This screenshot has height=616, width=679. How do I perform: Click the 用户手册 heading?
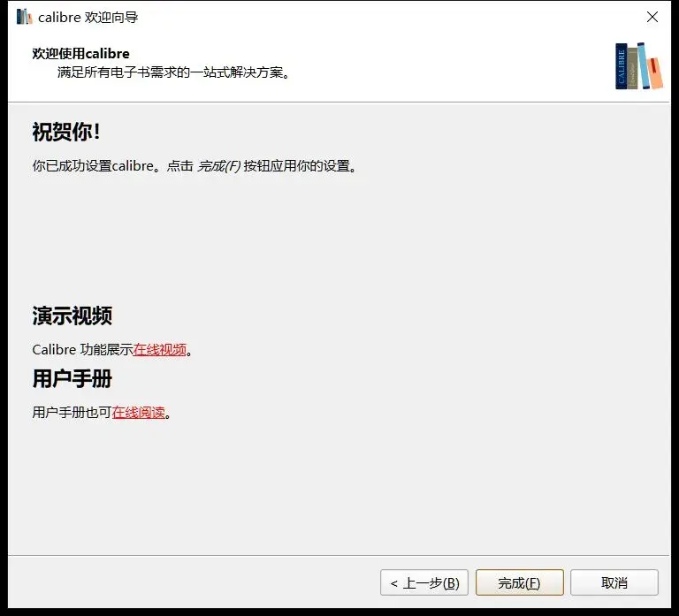(x=72, y=379)
